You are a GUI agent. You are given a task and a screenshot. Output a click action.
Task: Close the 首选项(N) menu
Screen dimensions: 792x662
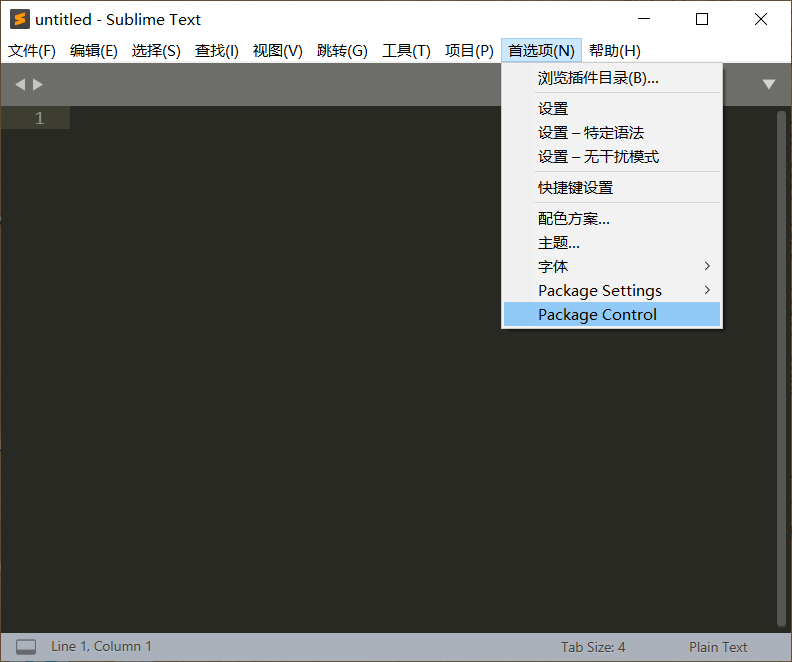541,51
